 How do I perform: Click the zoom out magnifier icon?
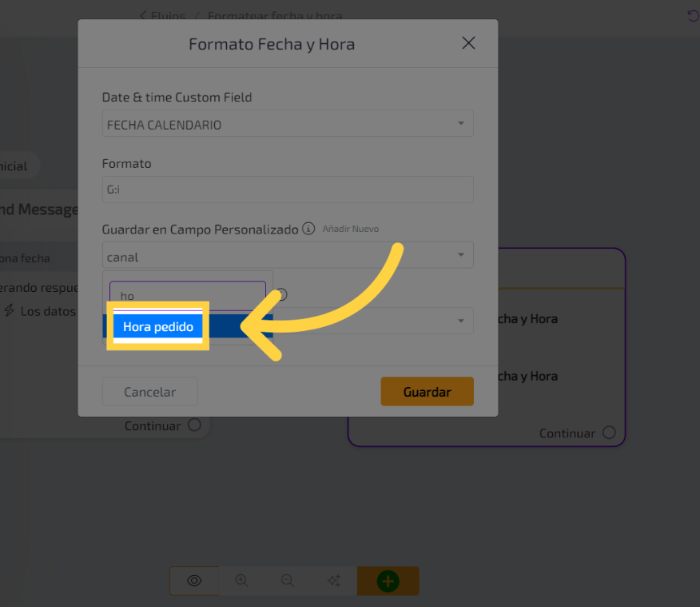click(x=288, y=581)
